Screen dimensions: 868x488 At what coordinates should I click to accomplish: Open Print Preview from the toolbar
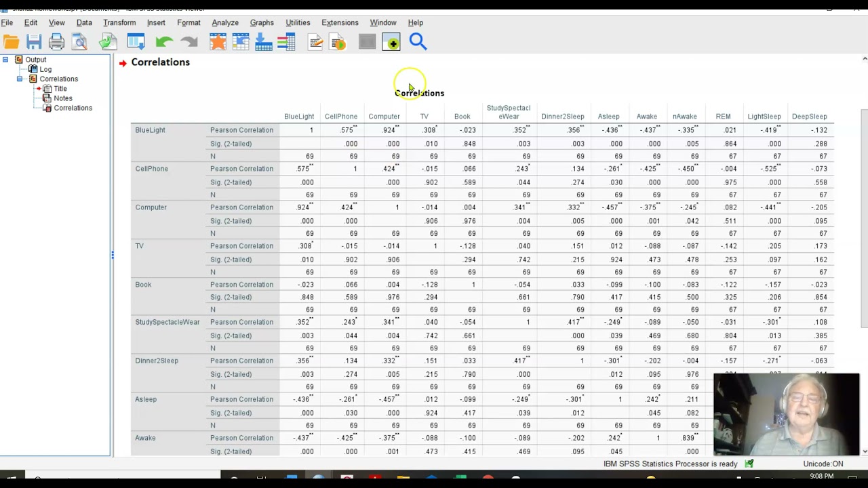coord(79,42)
